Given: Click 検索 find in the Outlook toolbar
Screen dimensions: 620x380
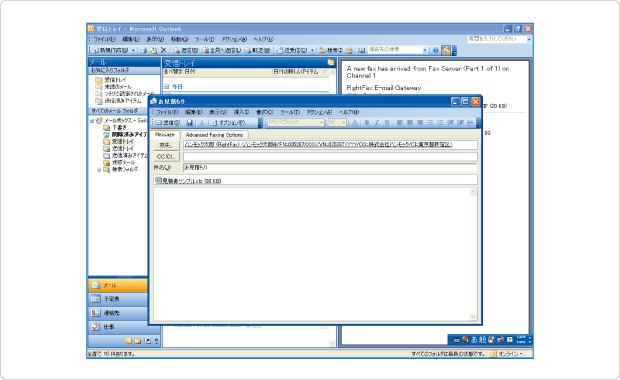Looking at the screenshot, I should click(331, 50).
